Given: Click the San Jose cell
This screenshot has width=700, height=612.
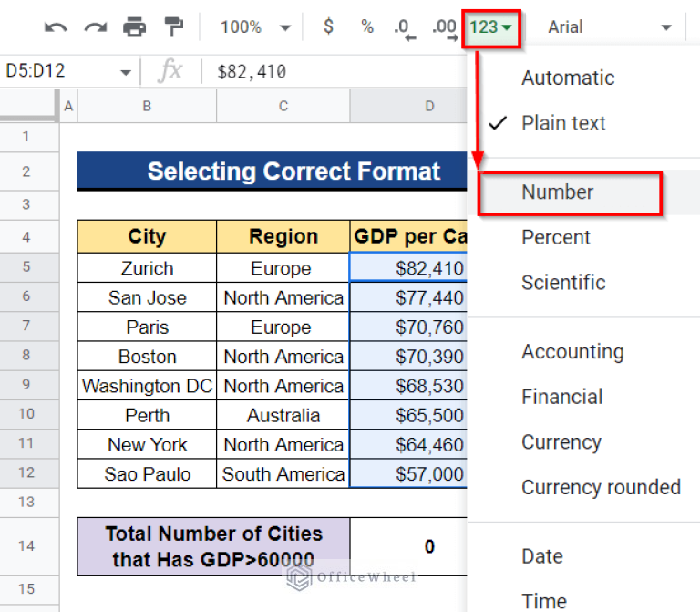Looking at the screenshot, I should click(147, 297).
